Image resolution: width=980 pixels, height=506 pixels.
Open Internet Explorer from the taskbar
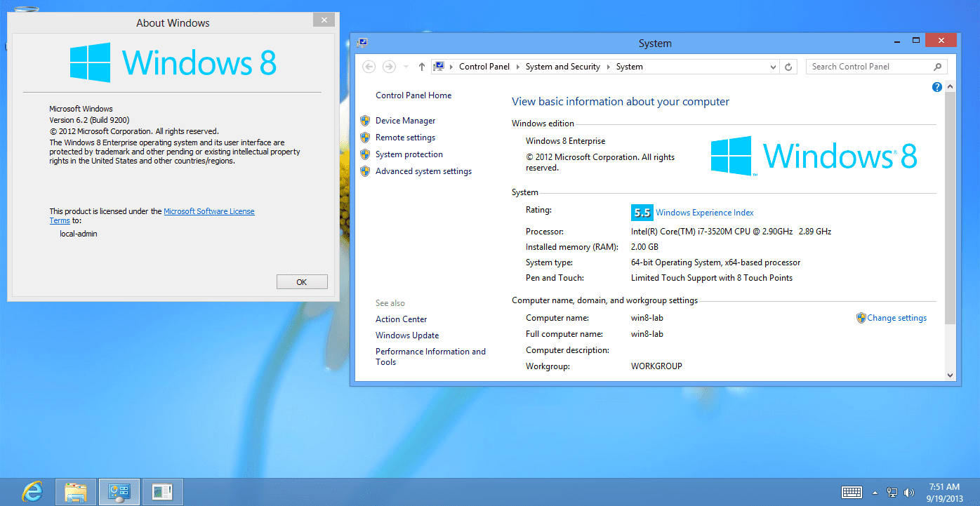coord(32,491)
